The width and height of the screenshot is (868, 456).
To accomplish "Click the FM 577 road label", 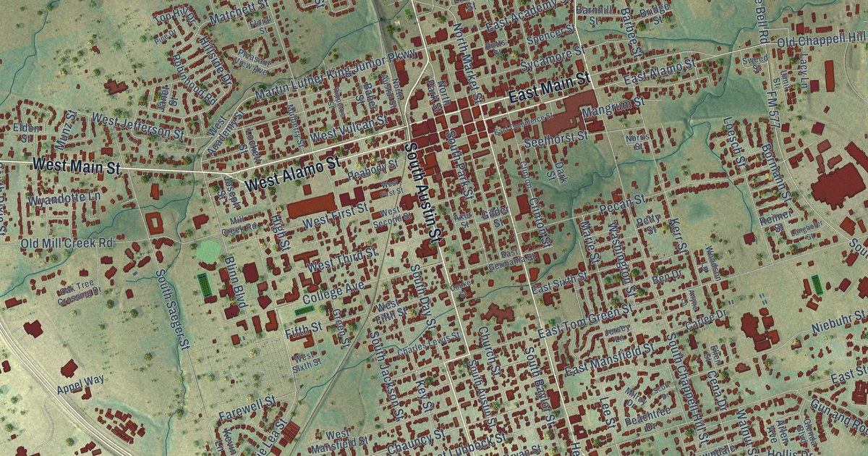I will [x=773, y=109].
